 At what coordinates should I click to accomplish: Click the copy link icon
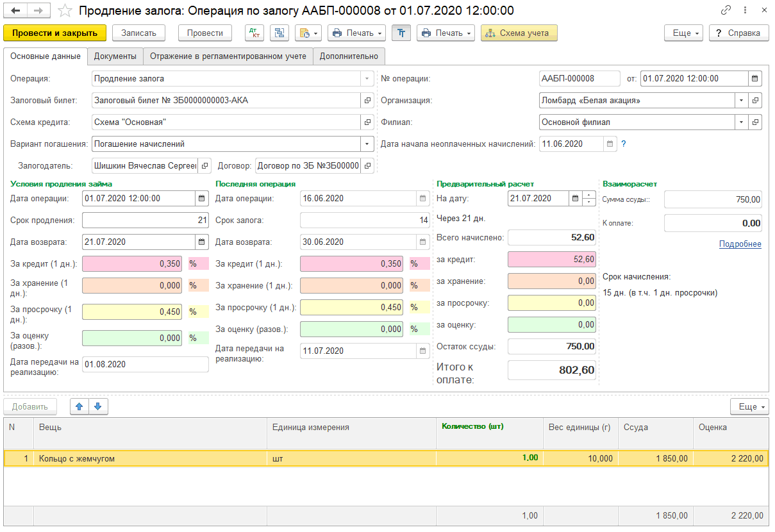pyautogui.click(x=726, y=11)
